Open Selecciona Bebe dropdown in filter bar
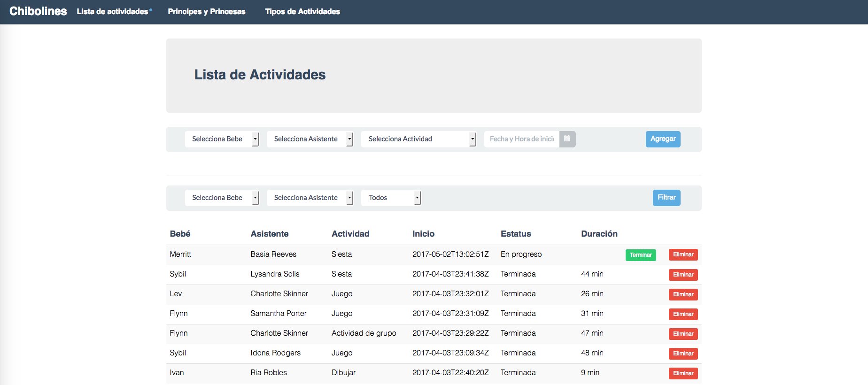The height and width of the screenshot is (385, 868). (222, 198)
